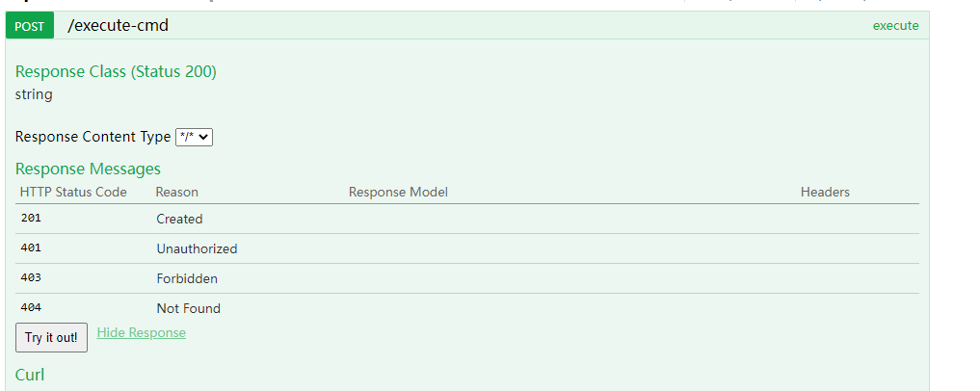
Task: Select the string response class text
Action: (x=34, y=94)
